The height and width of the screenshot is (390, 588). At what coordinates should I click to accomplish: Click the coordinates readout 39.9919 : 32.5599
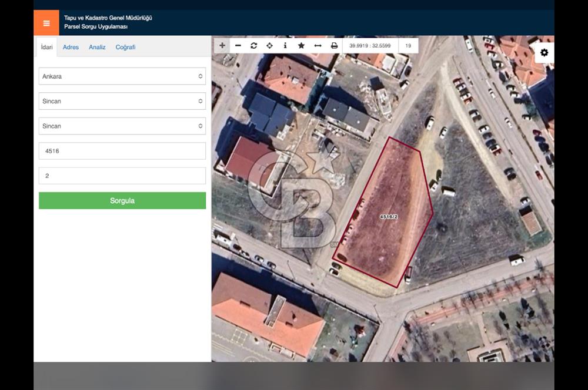pyautogui.click(x=370, y=46)
